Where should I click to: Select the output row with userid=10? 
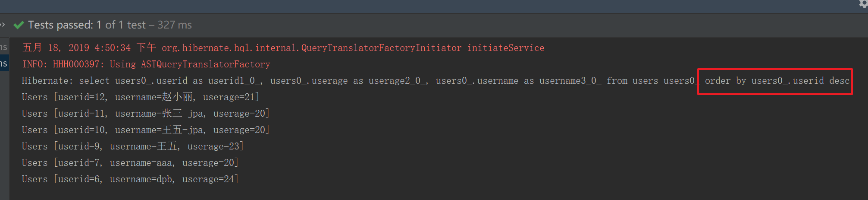click(x=146, y=130)
